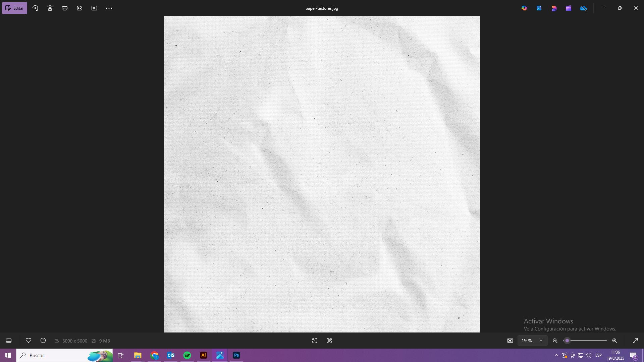Screen dimensions: 644x362
Task: Open the 19 % zoom level dropdown
Action: pos(532,341)
